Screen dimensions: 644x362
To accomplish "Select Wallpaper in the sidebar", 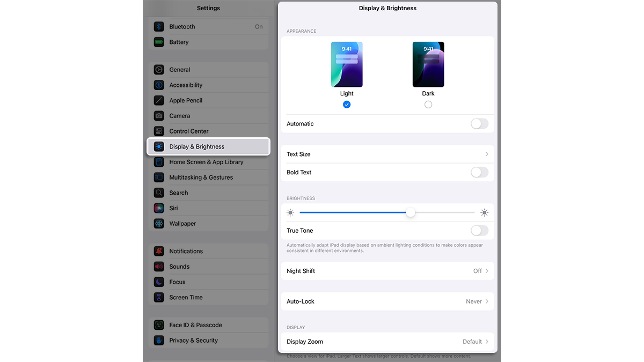I will click(208, 223).
